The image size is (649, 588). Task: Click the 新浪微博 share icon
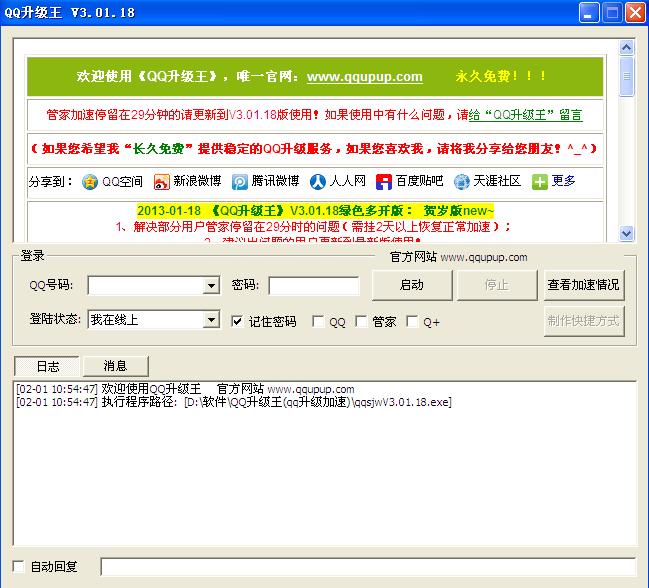(x=161, y=182)
